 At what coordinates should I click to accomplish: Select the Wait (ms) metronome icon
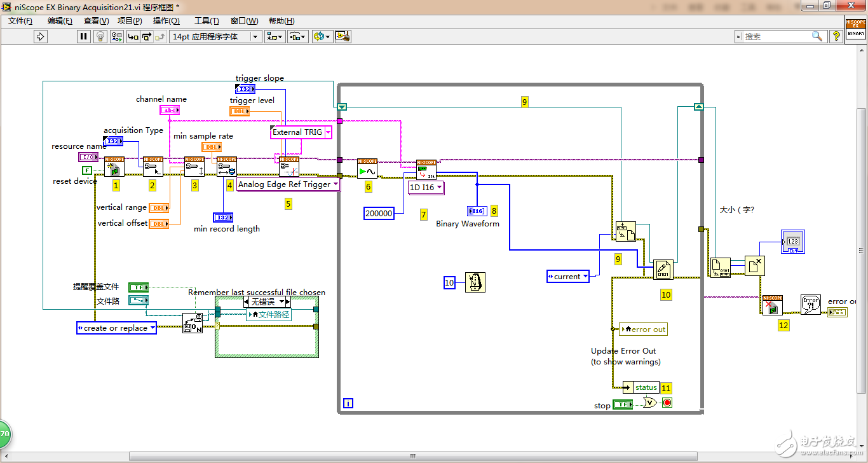coord(475,282)
